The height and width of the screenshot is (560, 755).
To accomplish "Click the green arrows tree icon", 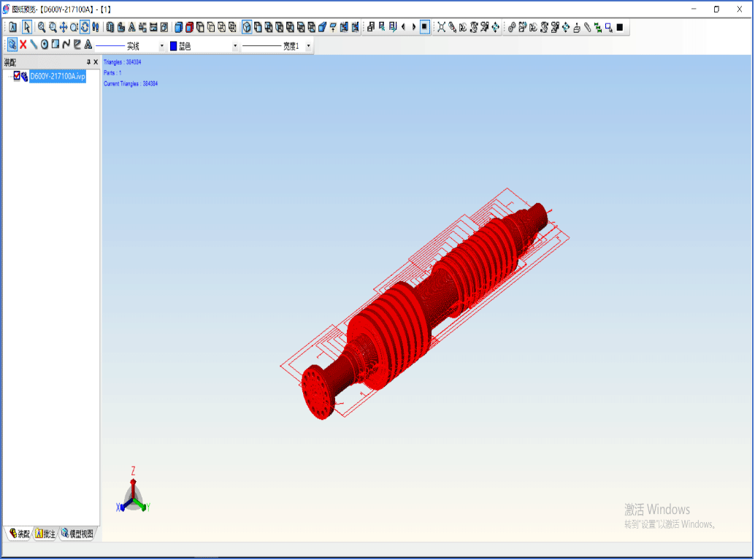I will (x=597, y=28).
